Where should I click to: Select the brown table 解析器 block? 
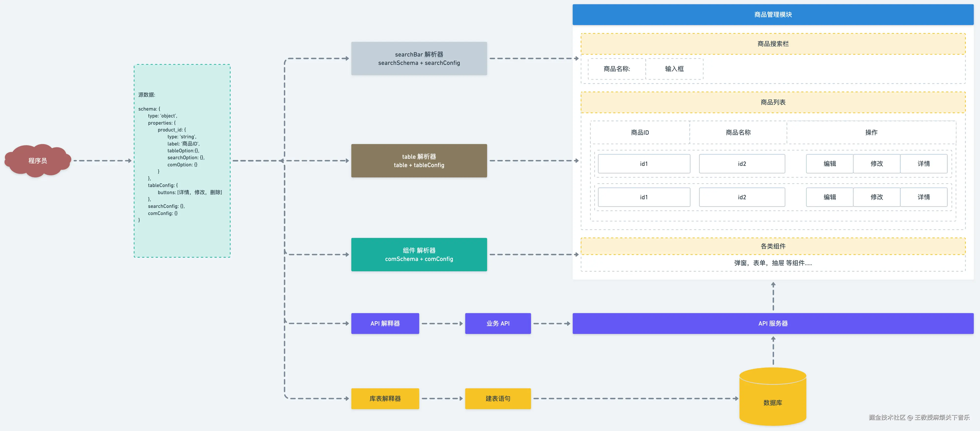click(x=419, y=161)
